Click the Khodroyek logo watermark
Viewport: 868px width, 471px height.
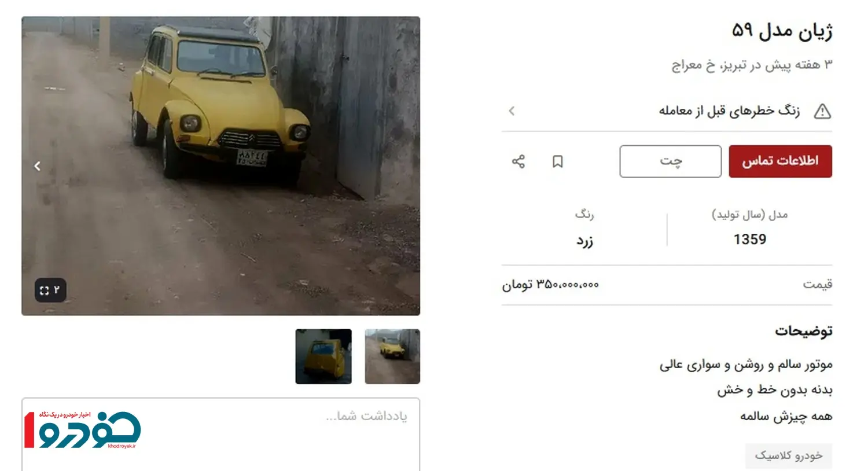pos(83,430)
